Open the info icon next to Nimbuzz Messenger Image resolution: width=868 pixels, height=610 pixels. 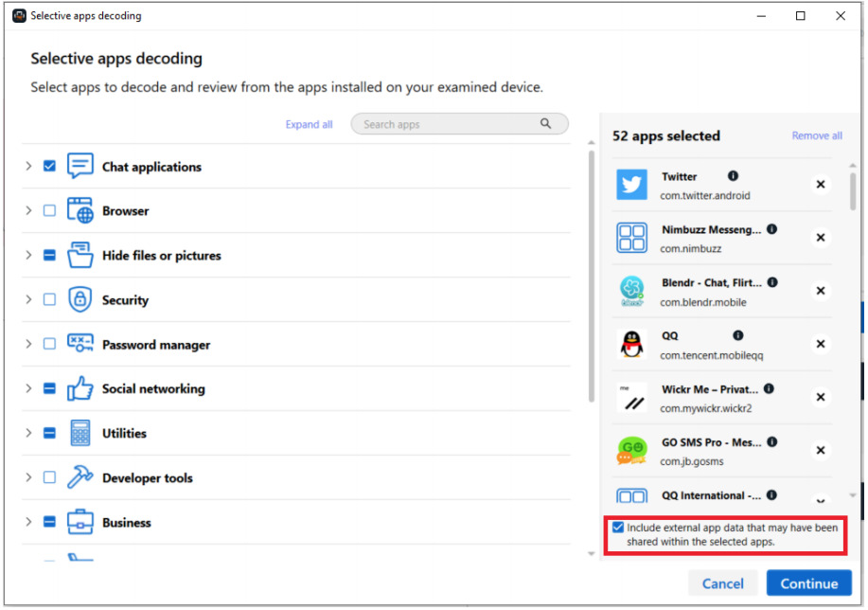pyautogui.click(x=772, y=229)
